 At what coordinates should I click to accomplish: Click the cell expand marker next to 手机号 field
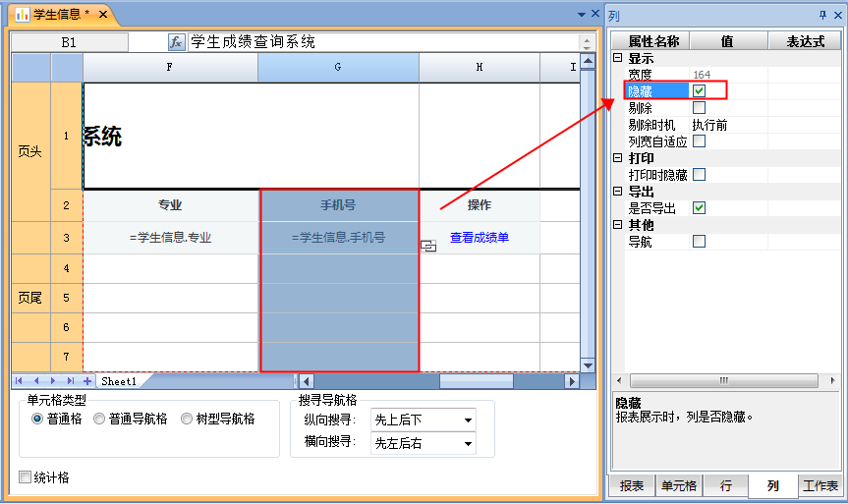click(428, 246)
